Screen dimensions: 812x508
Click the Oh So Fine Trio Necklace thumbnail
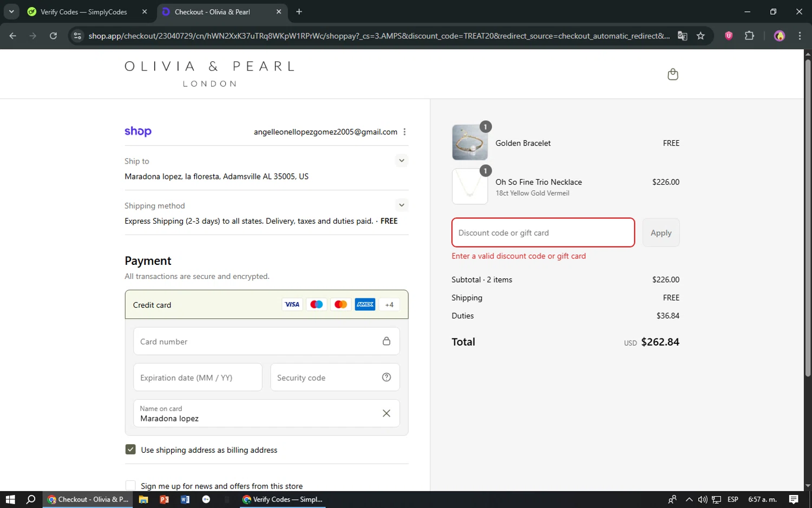click(470, 186)
